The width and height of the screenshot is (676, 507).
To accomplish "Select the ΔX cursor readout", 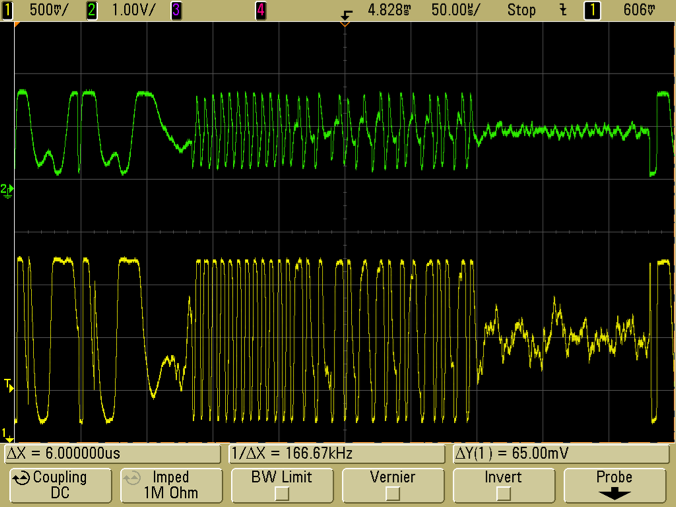I will click(112, 453).
